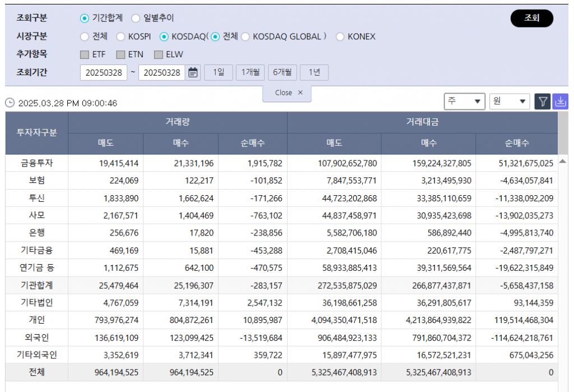
Task: Click the download data icon
Action: (x=561, y=101)
